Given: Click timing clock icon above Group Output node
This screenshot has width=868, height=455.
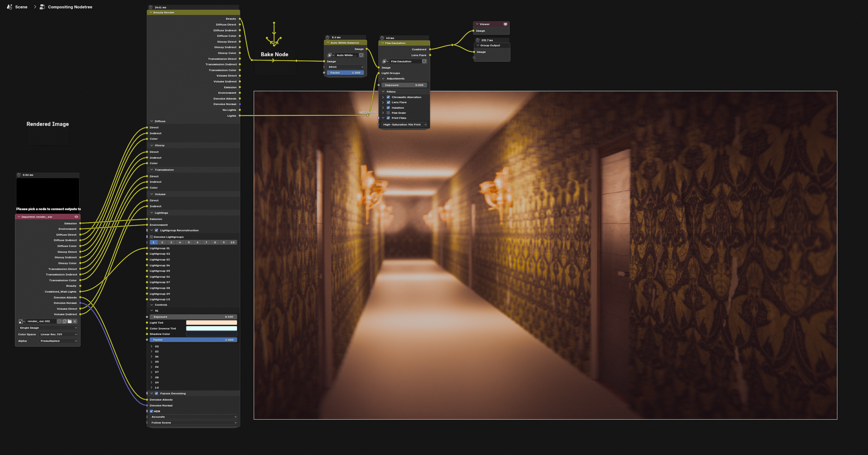Looking at the screenshot, I should [478, 40].
